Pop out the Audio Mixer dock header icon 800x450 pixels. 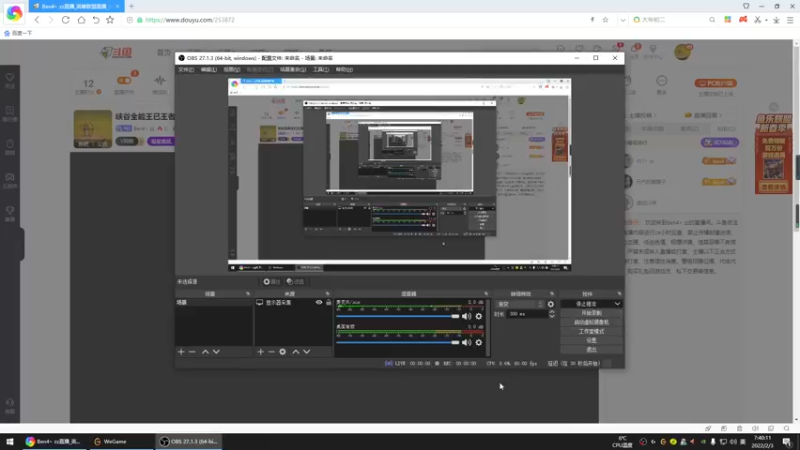click(x=486, y=294)
